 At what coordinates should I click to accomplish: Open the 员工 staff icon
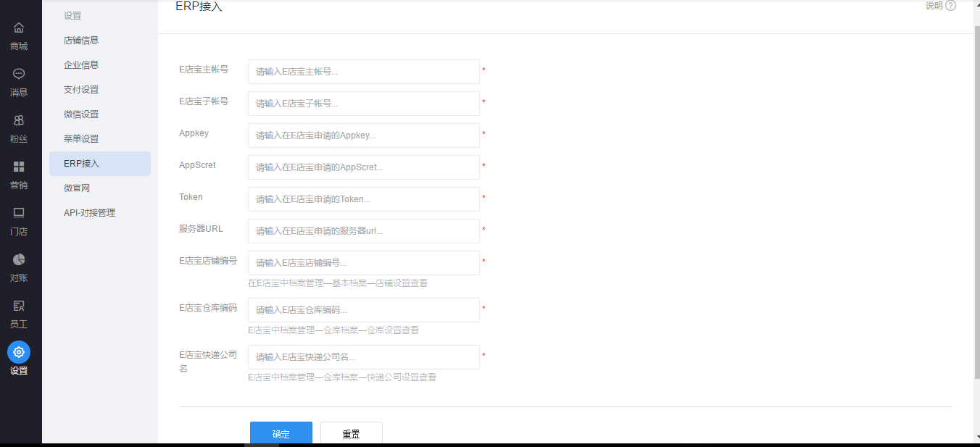tap(19, 306)
